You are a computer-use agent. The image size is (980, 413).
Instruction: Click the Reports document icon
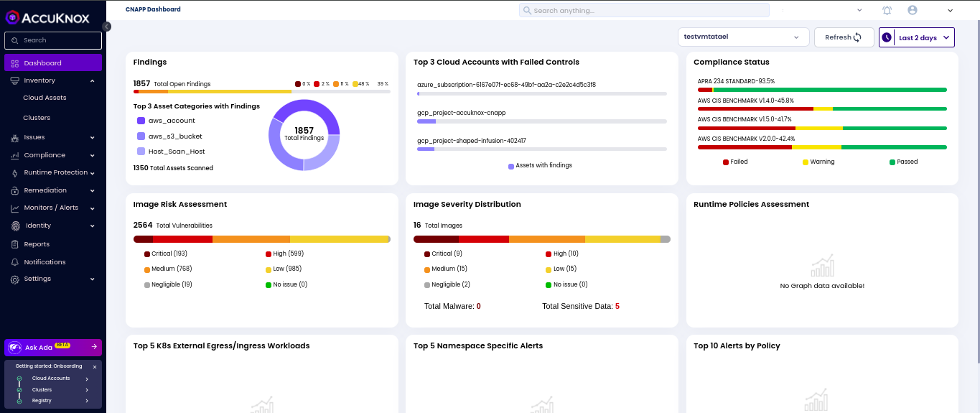[x=15, y=244]
